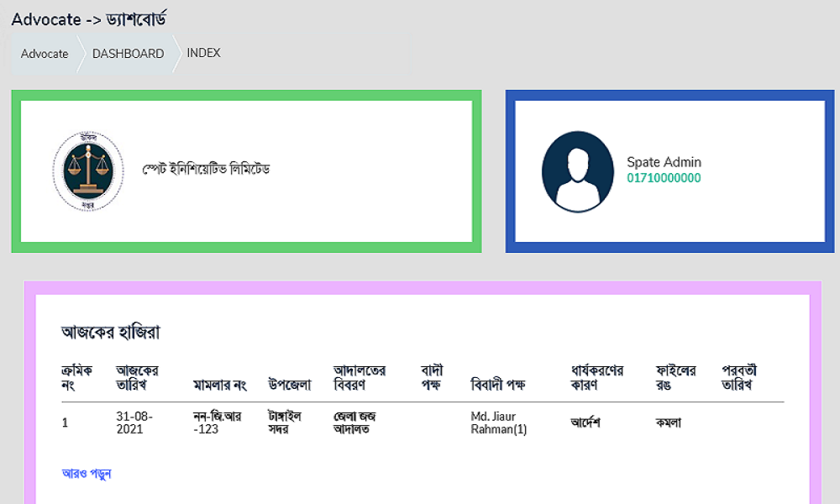The image size is (840, 504).
Task: Click the Spate Admin profile avatar
Action: click(577, 171)
